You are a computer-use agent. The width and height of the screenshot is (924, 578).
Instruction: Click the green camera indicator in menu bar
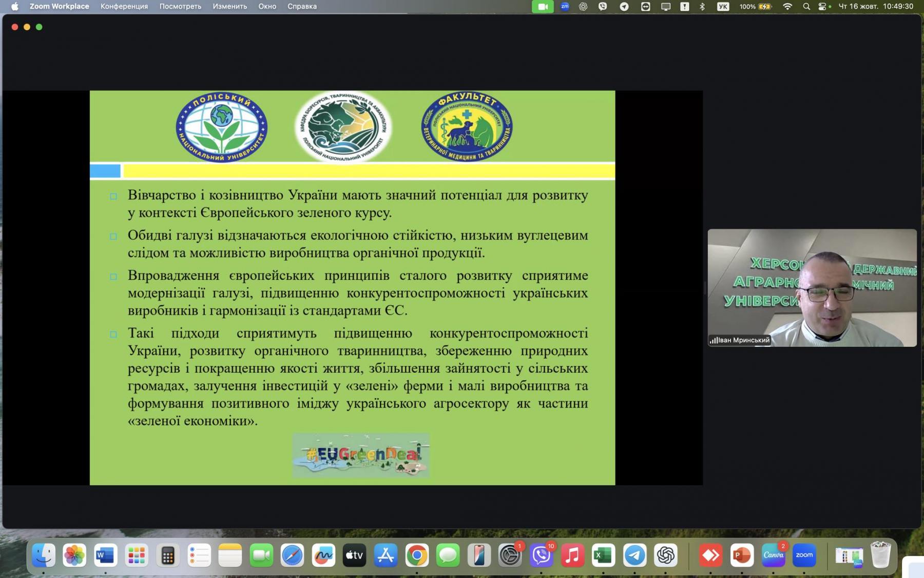coord(543,6)
